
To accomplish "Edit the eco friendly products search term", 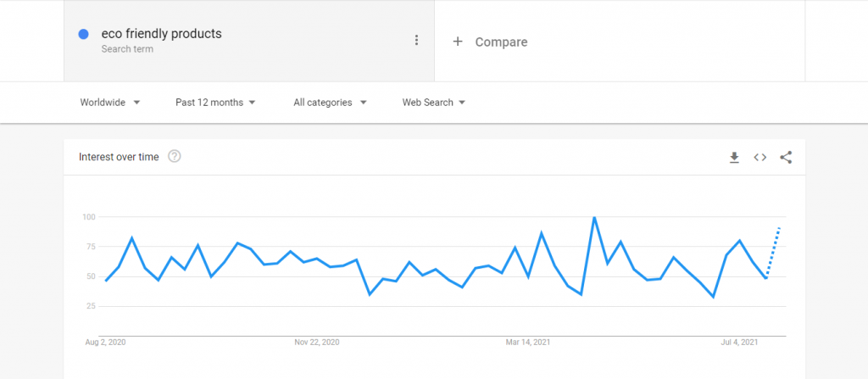I will pyautogui.click(x=162, y=34).
